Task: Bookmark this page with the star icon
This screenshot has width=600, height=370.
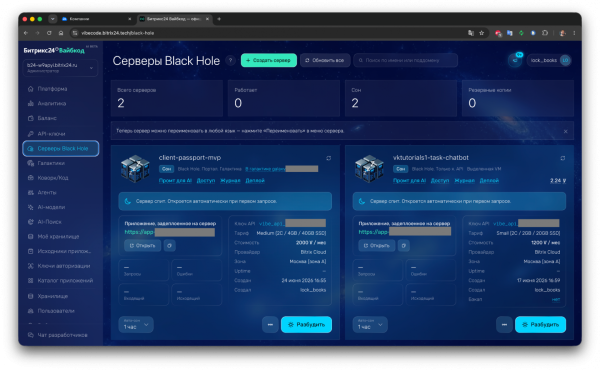Action: [482, 33]
